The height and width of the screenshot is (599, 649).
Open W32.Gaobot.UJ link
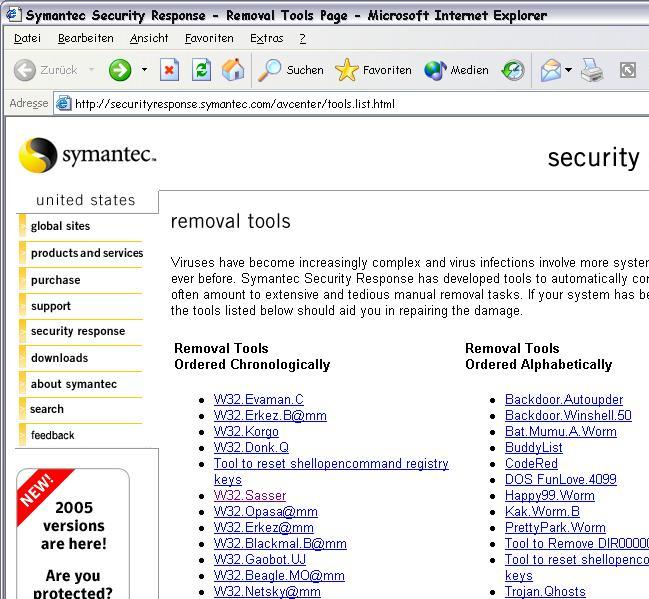click(x=260, y=560)
